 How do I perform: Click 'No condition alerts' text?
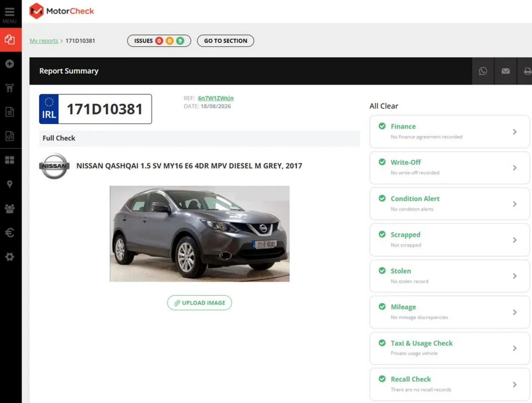click(412, 209)
